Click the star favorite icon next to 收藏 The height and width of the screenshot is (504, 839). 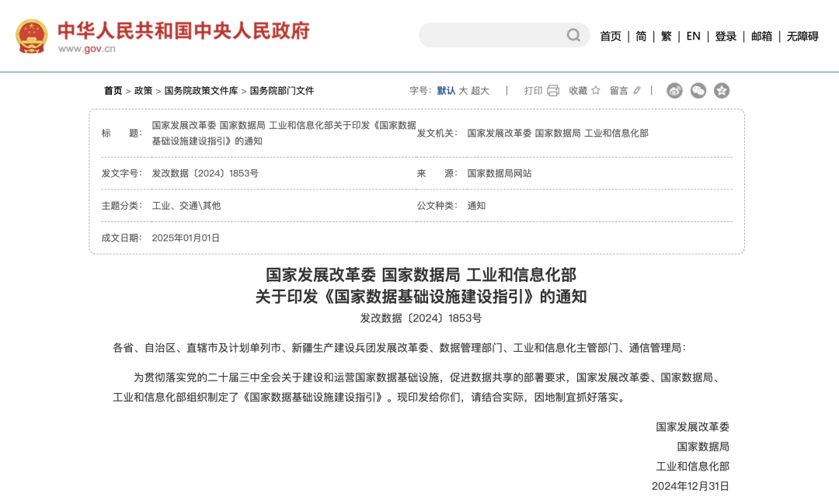[x=596, y=90]
